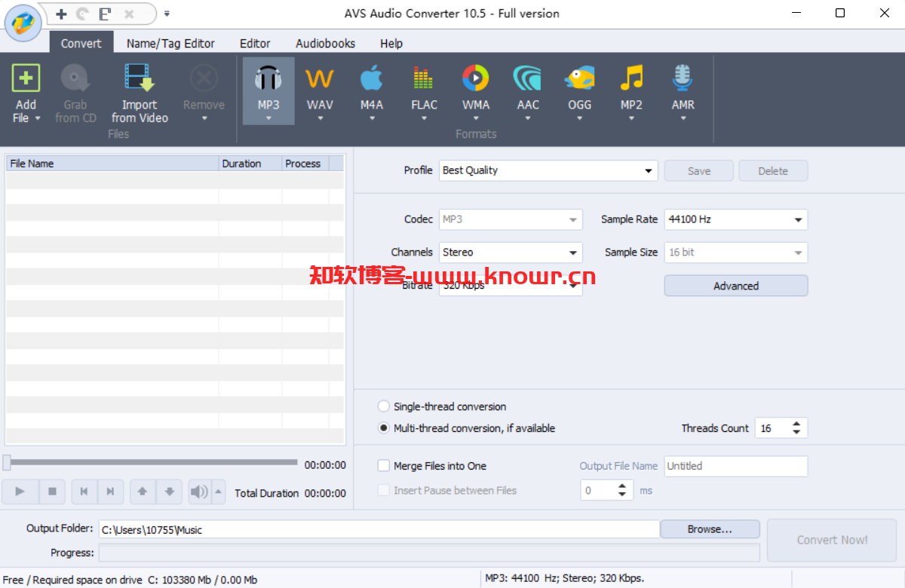Screen dimensions: 905x588
Task: Click status text MP3: 44100 Hz; Stereo
Action: click(564, 578)
